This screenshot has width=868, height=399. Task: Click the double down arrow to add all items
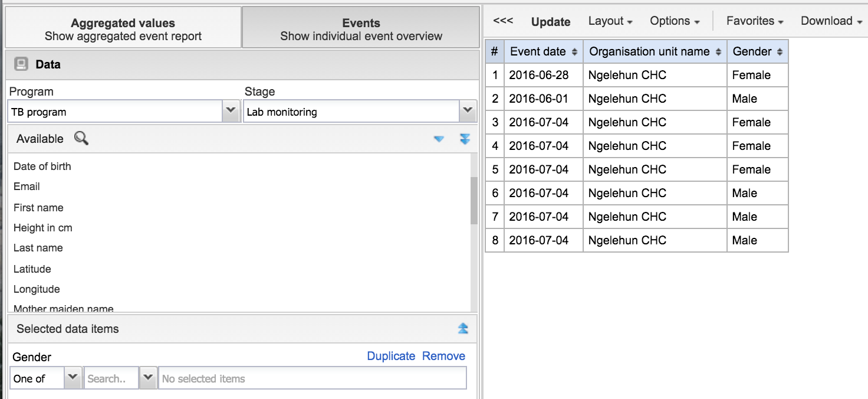(465, 139)
